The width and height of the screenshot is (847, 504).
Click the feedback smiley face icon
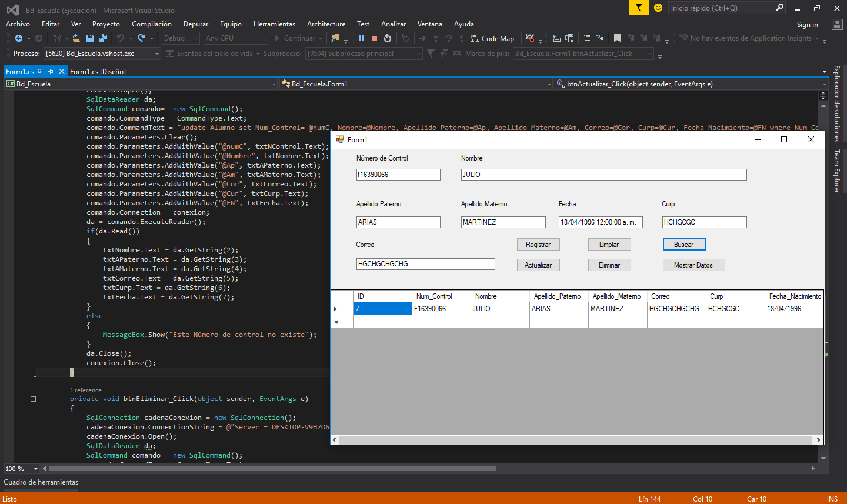(658, 8)
